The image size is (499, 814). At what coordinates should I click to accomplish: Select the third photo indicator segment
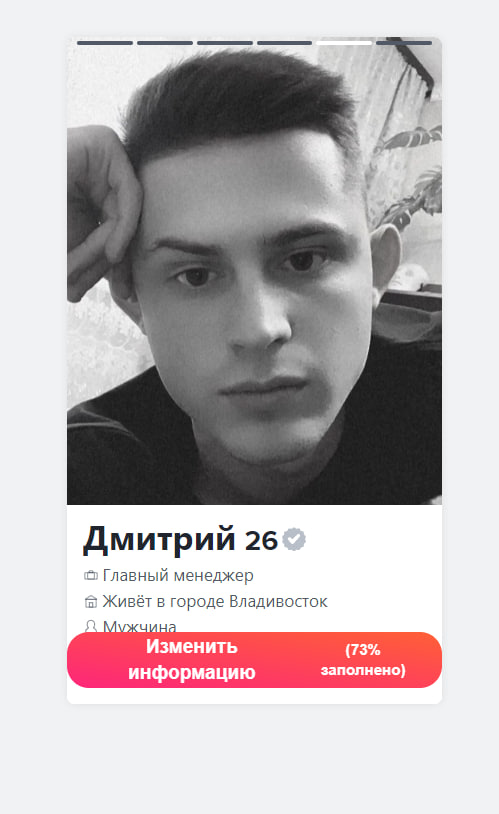[225, 43]
